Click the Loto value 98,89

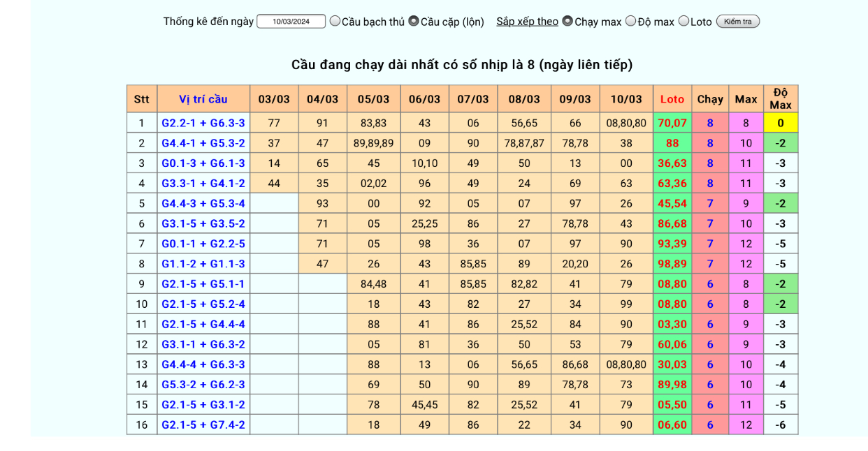point(672,264)
